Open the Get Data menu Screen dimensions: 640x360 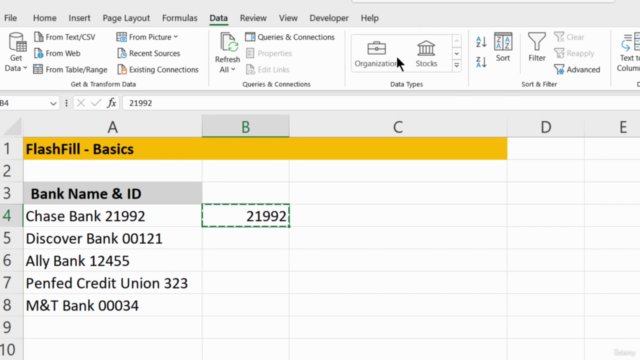pos(16,52)
